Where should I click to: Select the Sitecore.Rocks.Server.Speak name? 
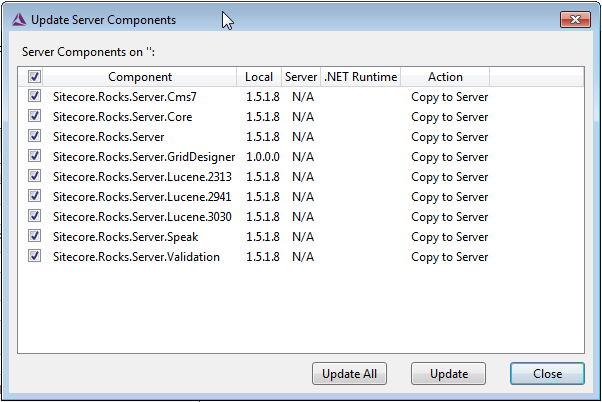point(126,237)
